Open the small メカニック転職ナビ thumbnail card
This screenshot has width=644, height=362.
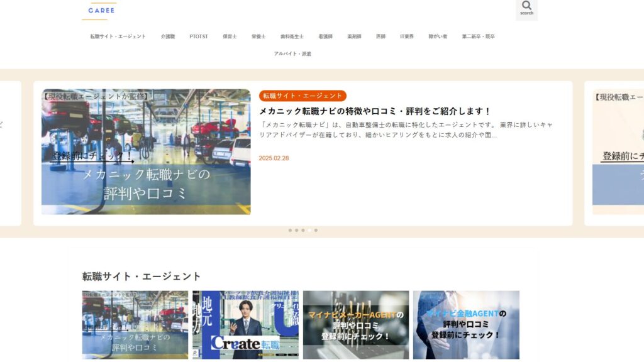click(135, 325)
